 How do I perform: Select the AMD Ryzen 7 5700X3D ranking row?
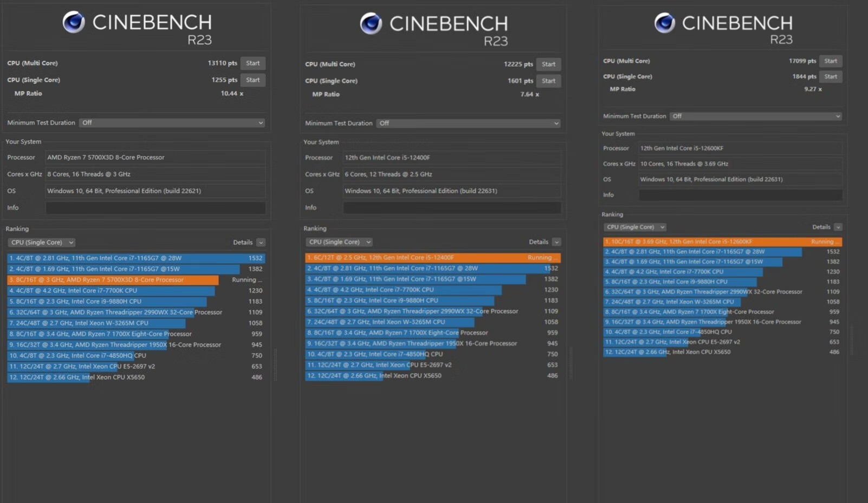pyautogui.click(x=135, y=280)
